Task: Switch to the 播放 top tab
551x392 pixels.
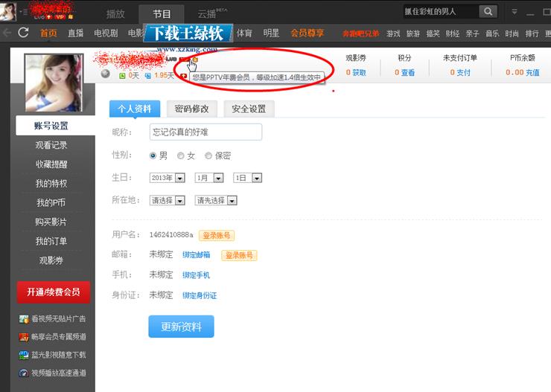Action: point(115,14)
